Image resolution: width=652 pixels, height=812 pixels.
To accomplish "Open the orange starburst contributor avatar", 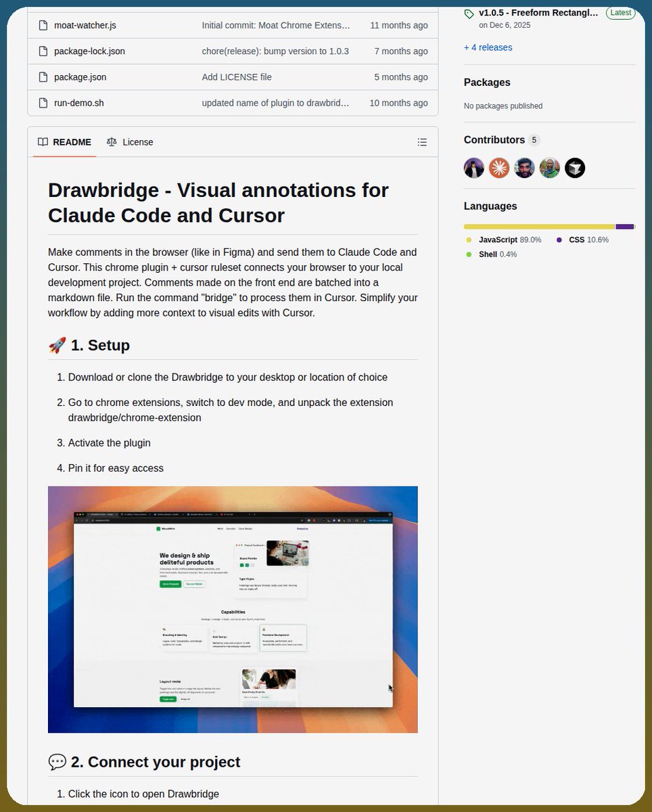I will click(499, 168).
